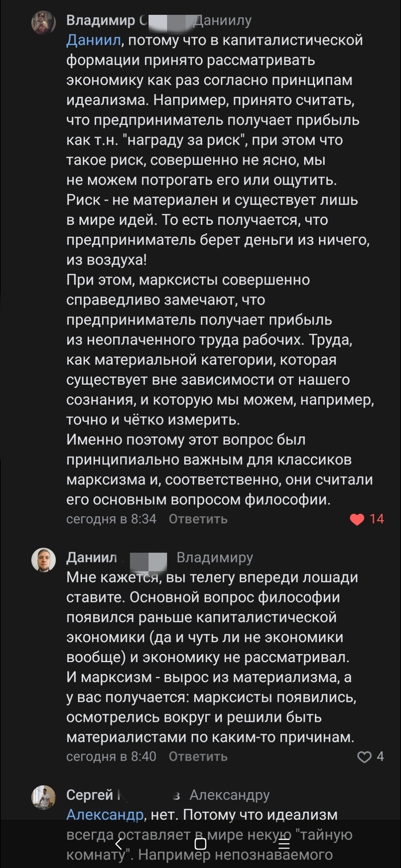Tap the 'сегодня в 8:34' timestamp
Screen dimensions: 401x868
(x=111, y=519)
